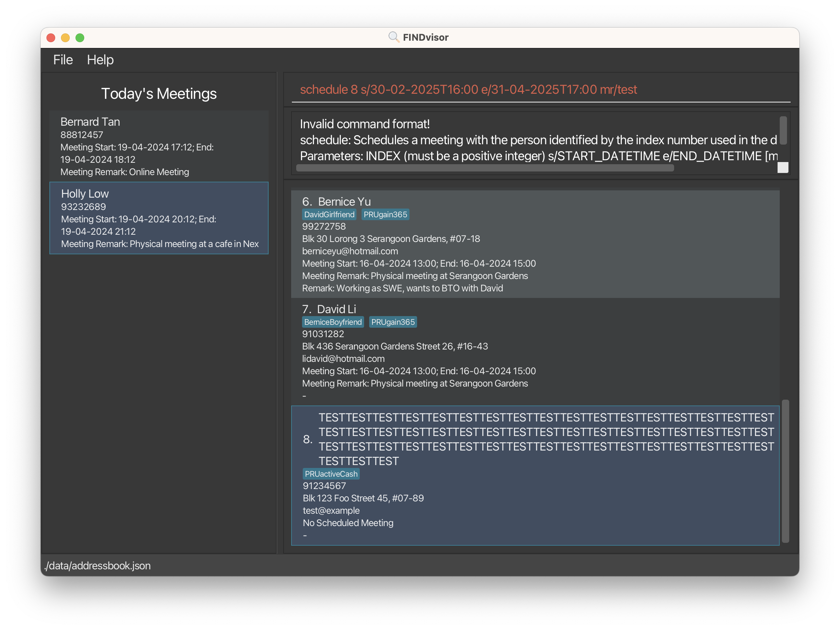Click the BerniceBoyfriend tag
840x630 pixels.
[333, 322]
